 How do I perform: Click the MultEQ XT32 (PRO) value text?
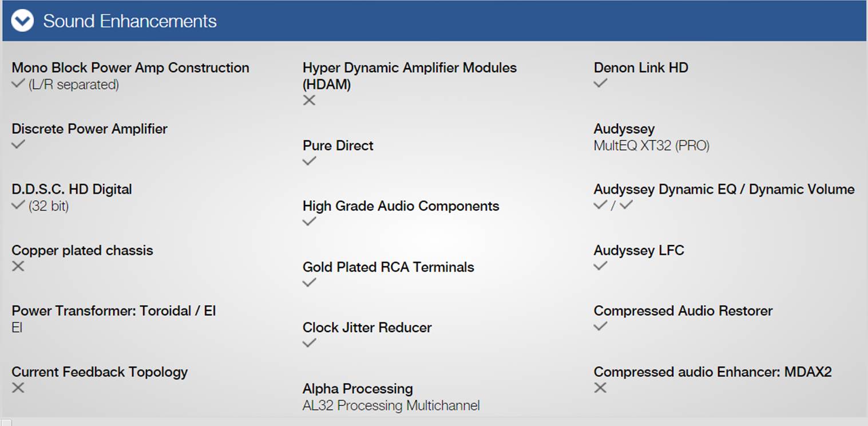tap(652, 145)
